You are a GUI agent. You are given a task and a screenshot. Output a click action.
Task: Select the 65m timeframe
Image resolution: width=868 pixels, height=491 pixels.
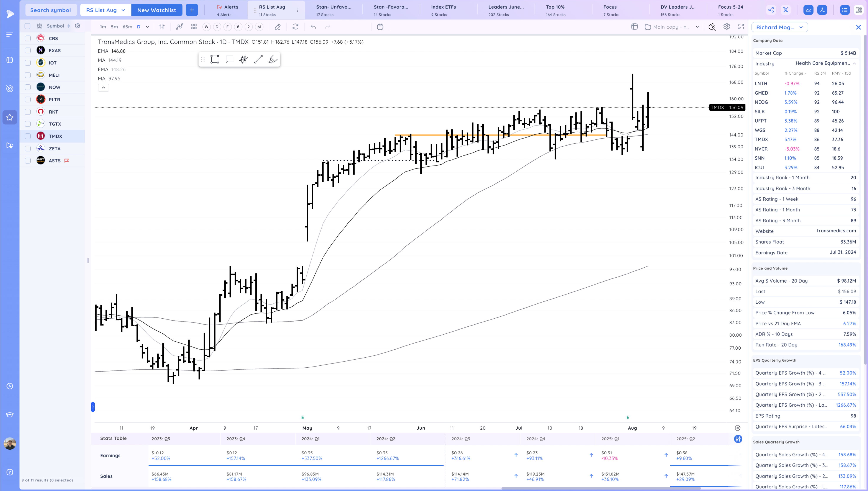[127, 27]
